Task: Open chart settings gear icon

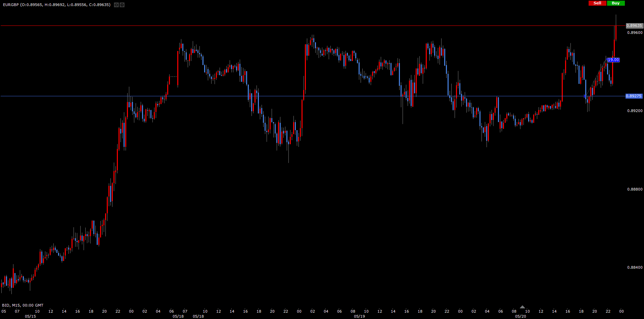Action: tap(122, 5)
